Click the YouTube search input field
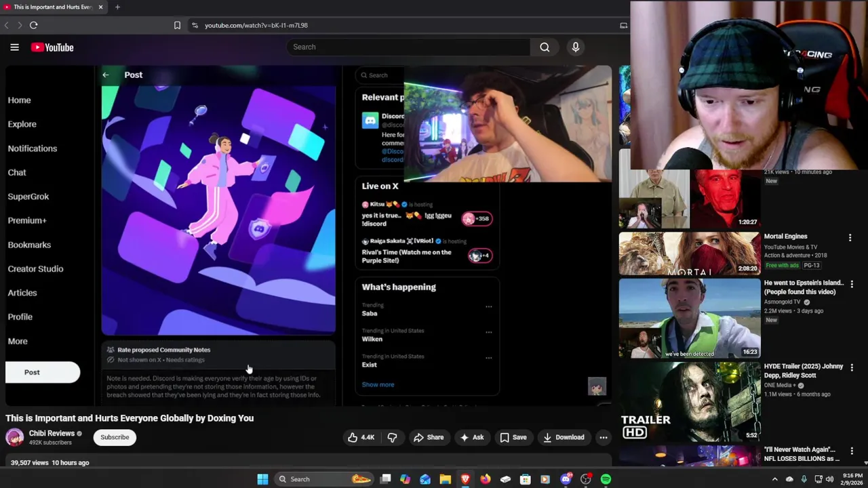Viewport: 868px width, 488px height. pyautogui.click(x=408, y=47)
